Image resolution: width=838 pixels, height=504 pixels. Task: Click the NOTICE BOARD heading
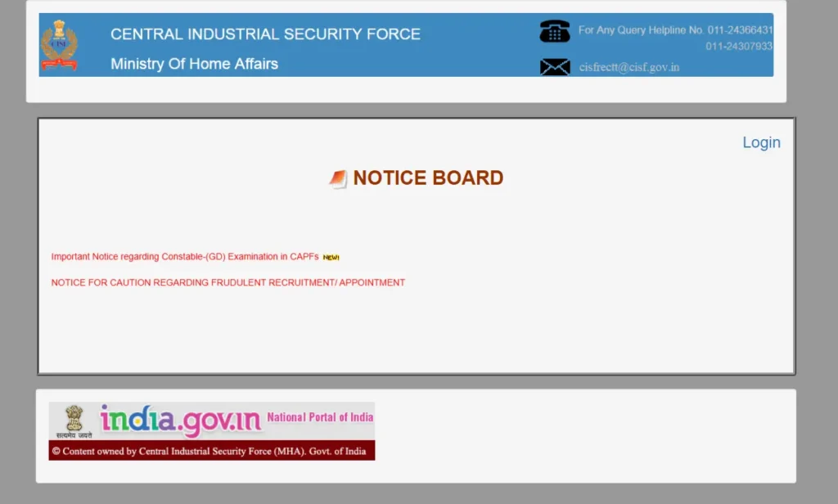(x=428, y=178)
